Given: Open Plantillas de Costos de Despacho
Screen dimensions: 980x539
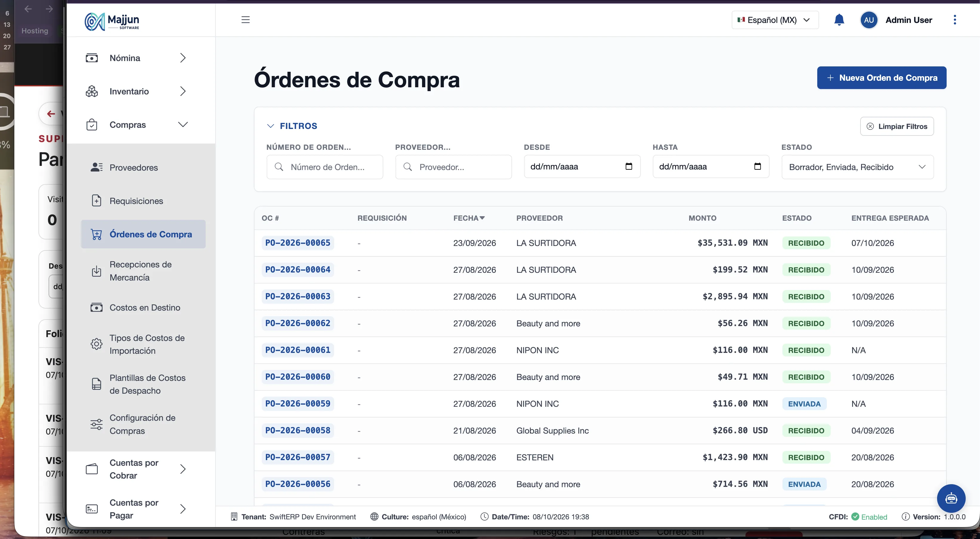Looking at the screenshot, I should (143, 384).
